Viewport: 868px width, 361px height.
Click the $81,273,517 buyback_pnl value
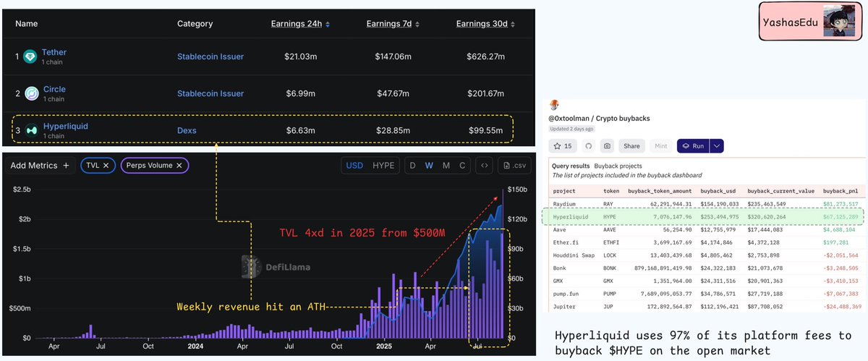coord(840,205)
